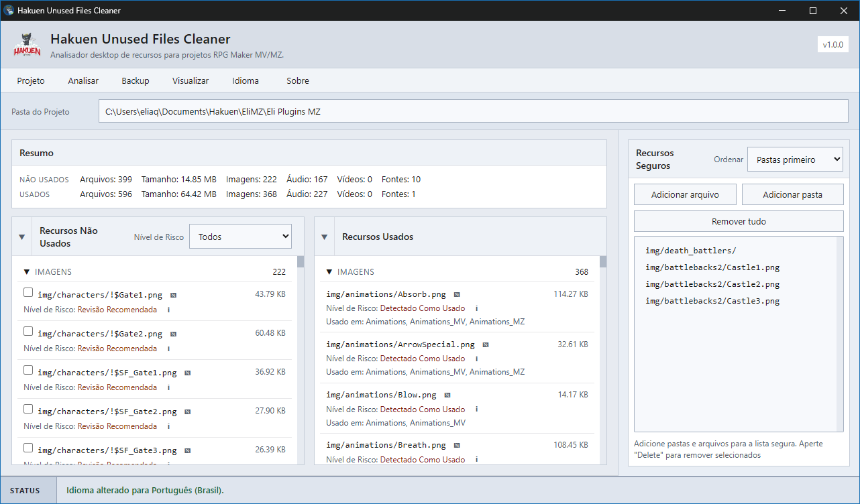
Task: Click the preview icon beside !$Gate1.png
Action: [x=173, y=295]
